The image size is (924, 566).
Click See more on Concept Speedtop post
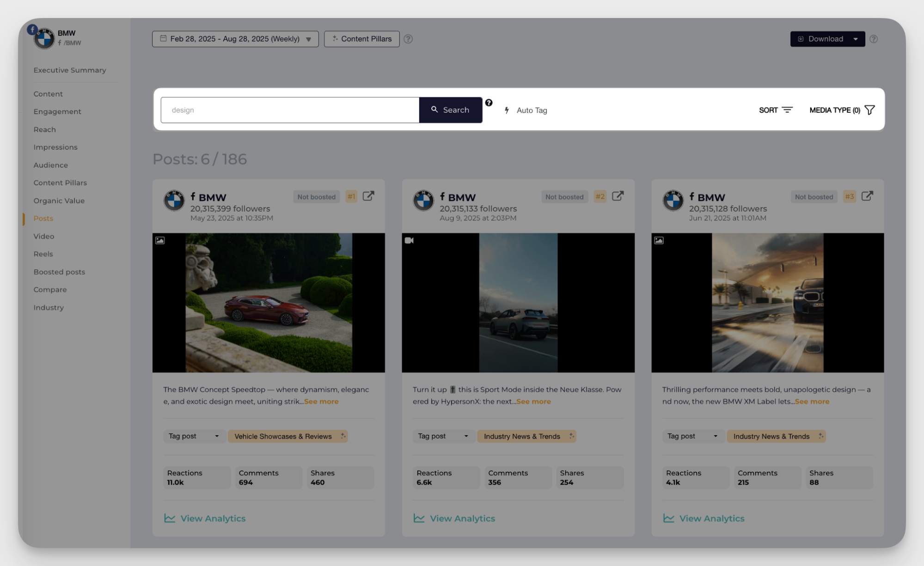[321, 402]
